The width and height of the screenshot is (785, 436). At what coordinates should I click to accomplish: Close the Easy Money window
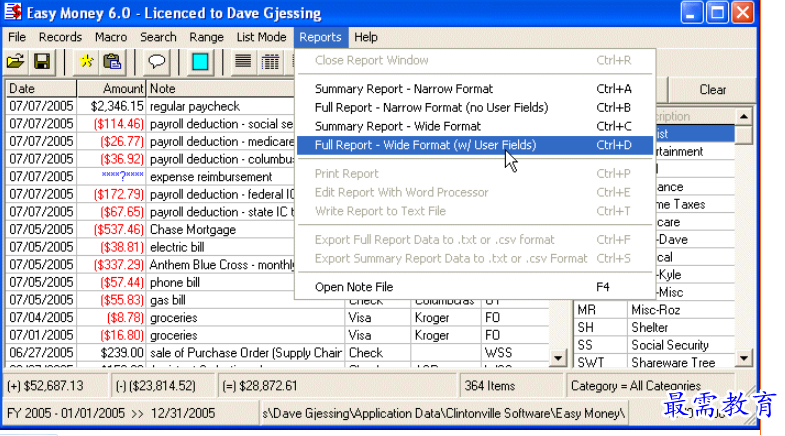[743, 12]
